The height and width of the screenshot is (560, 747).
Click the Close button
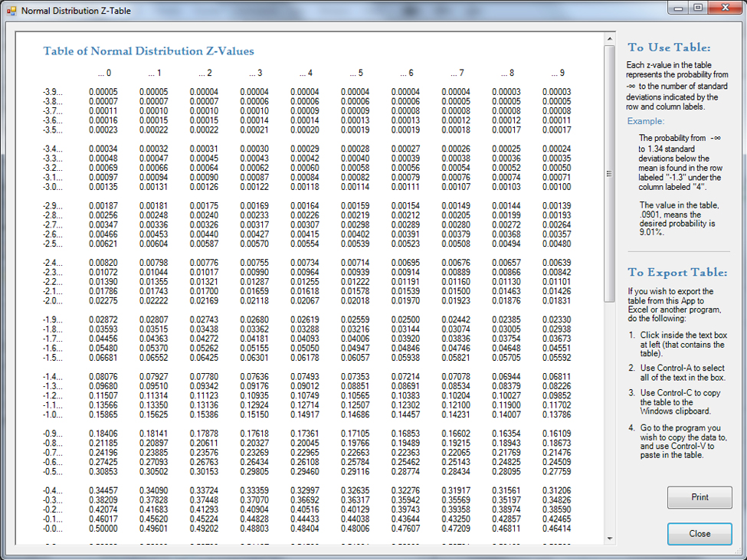699,534
